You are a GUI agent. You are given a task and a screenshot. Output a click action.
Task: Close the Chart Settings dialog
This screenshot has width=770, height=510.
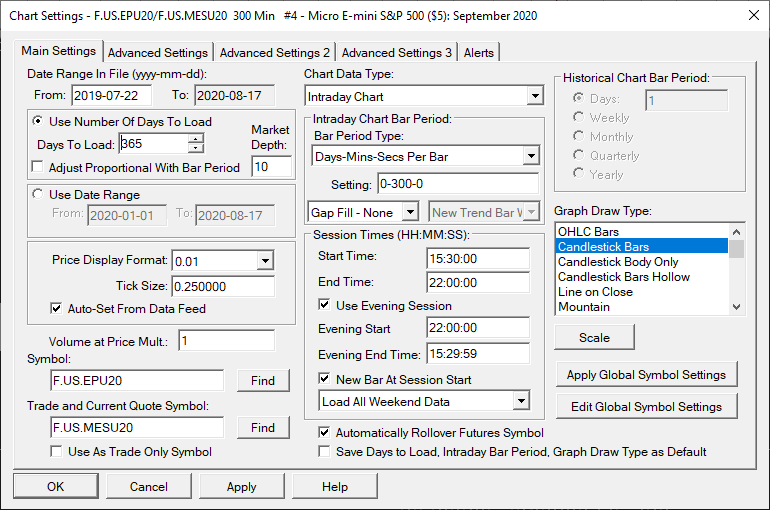(754, 15)
